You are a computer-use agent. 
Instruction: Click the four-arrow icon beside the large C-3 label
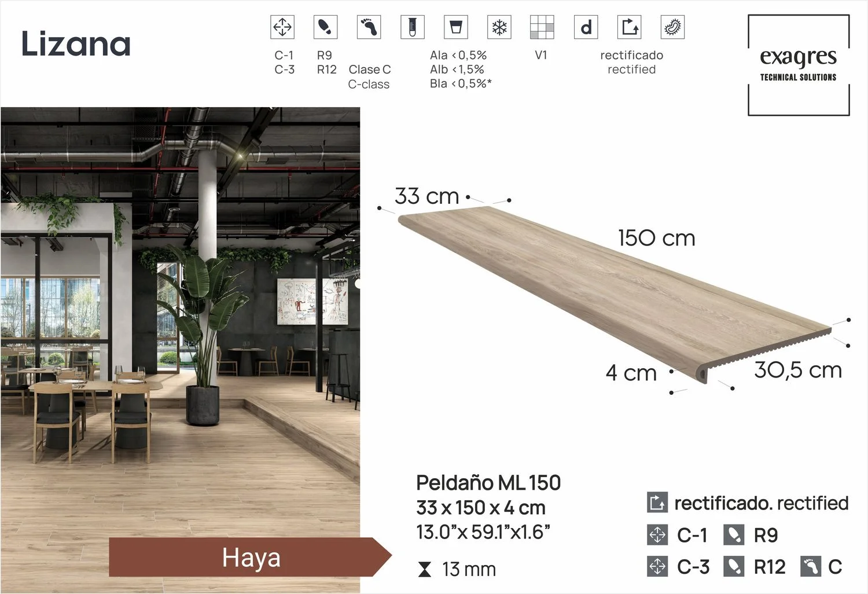tap(657, 566)
